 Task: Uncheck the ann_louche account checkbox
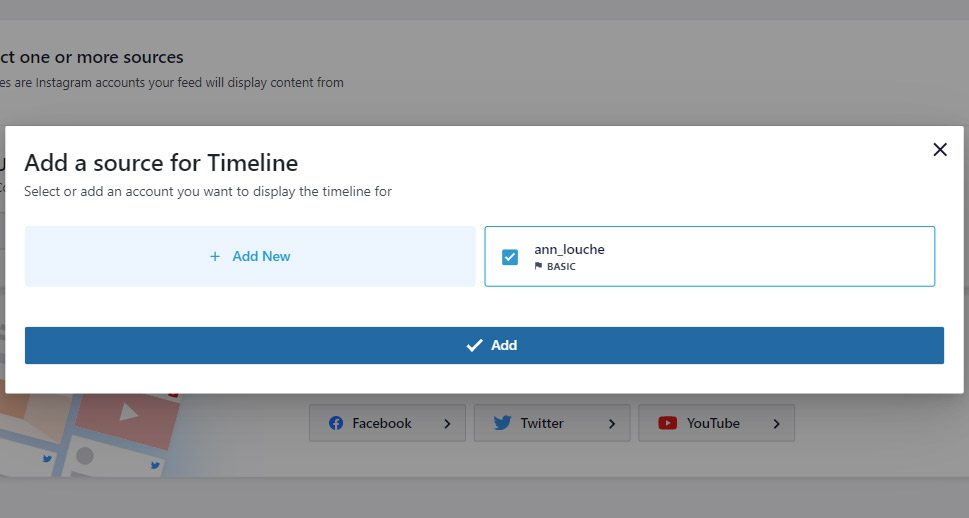[x=510, y=257]
